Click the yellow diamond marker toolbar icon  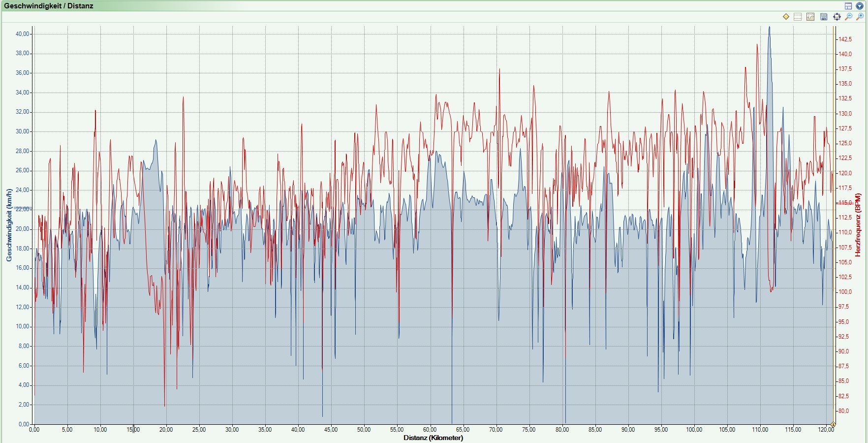click(786, 17)
